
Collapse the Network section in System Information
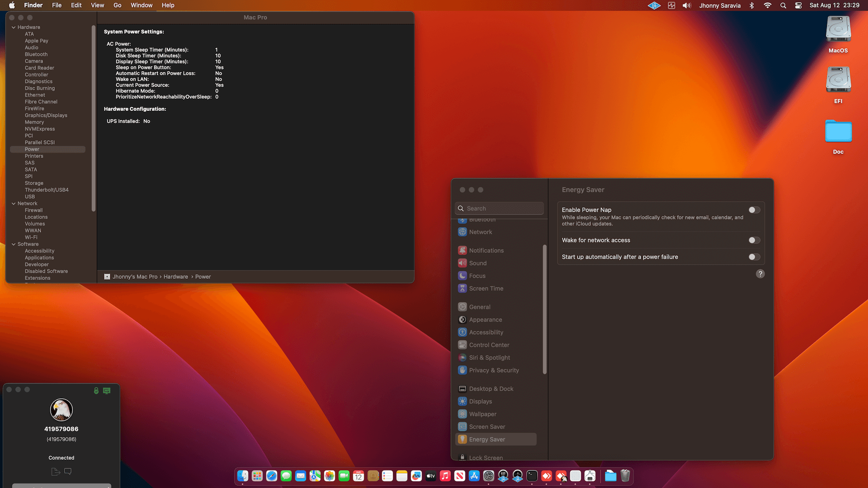click(x=14, y=204)
